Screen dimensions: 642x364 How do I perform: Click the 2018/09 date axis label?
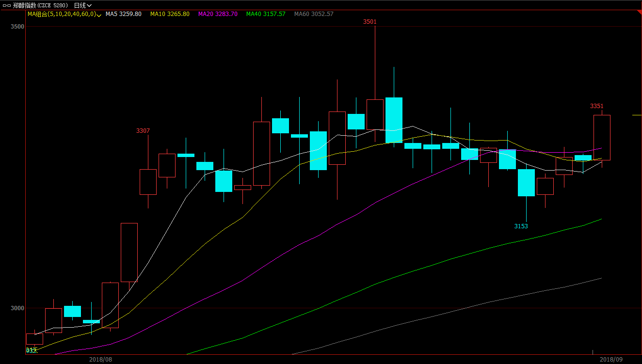click(611, 360)
